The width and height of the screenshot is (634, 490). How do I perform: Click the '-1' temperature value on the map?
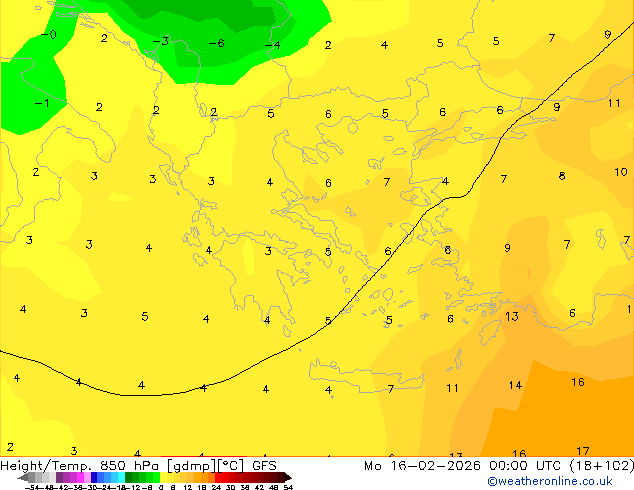42,103
